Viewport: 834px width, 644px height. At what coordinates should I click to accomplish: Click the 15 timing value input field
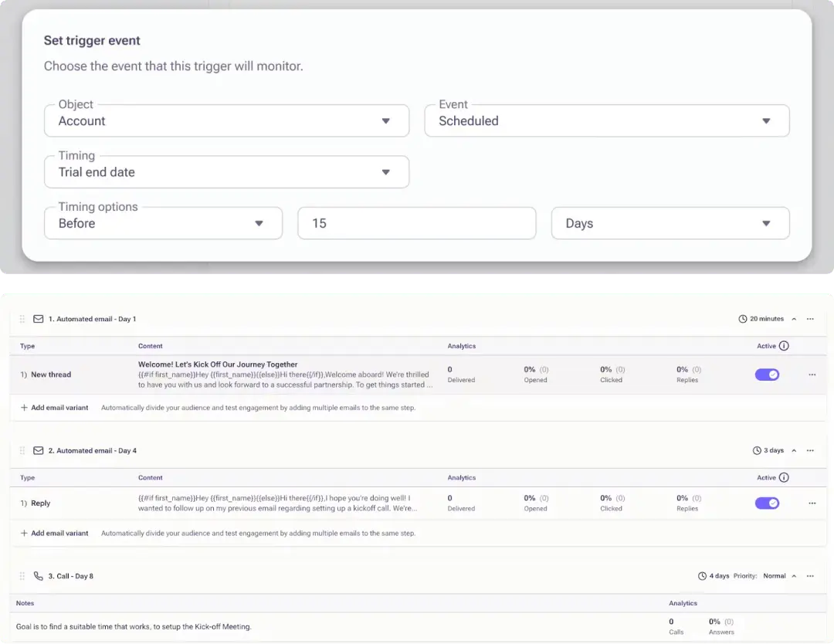pos(417,222)
